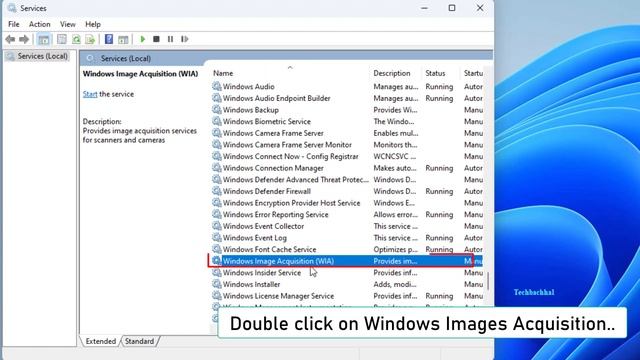Click the Forward arrow toolbar icon
The width and height of the screenshot is (640, 360).
click(x=24, y=39)
